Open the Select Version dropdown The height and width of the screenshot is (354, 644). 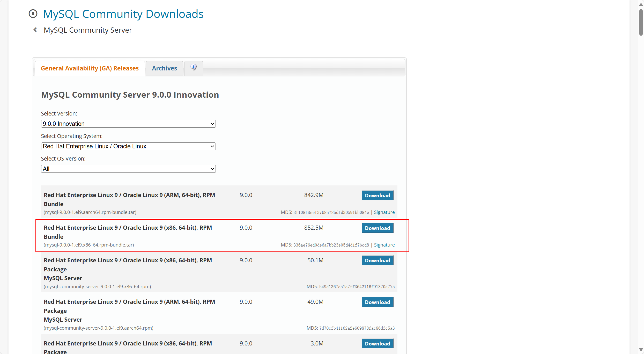pos(128,124)
